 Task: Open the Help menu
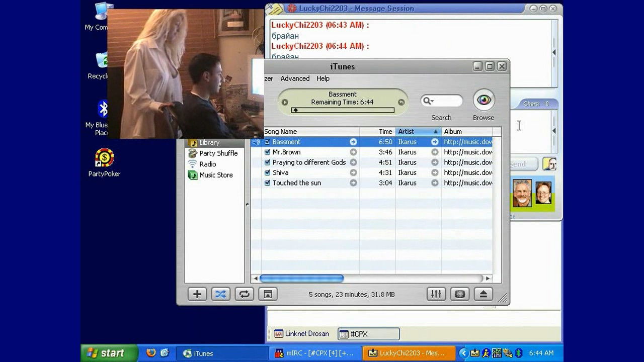pos(323,78)
